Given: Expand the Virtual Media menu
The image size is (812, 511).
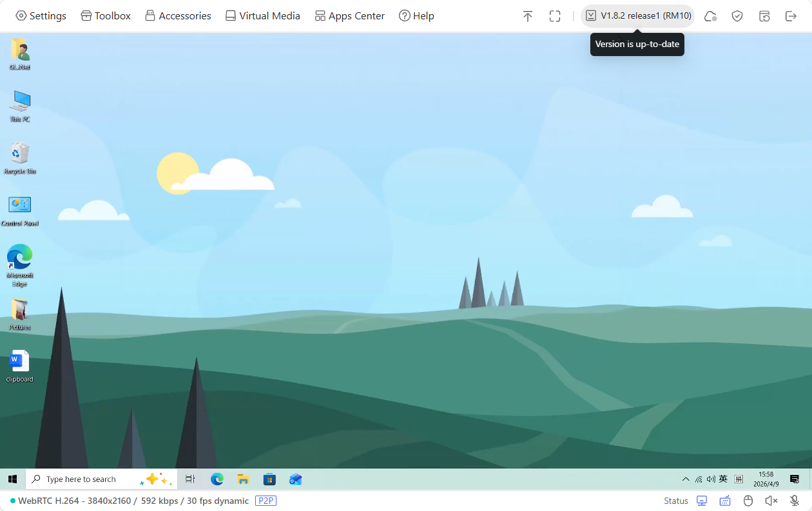Looking at the screenshot, I should (262, 16).
